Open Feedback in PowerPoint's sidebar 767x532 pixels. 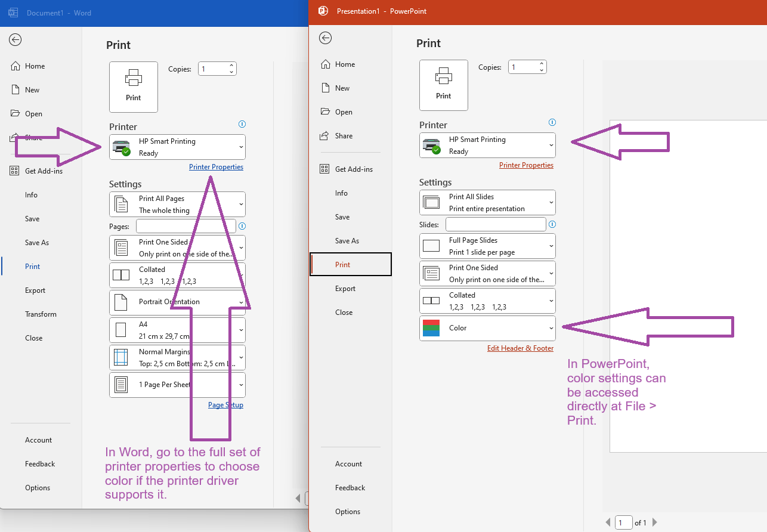pyautogui.click(x=351, y=488)
